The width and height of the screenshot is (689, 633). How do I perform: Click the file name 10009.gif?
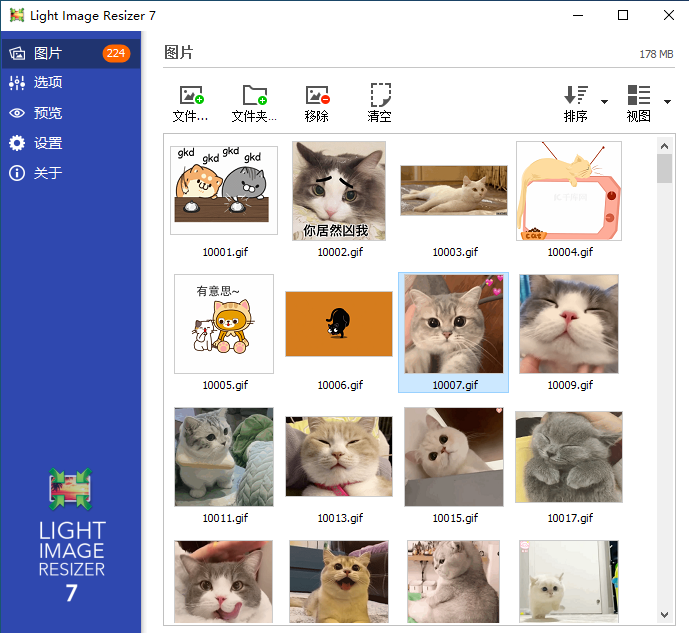(x=570, y=385)
